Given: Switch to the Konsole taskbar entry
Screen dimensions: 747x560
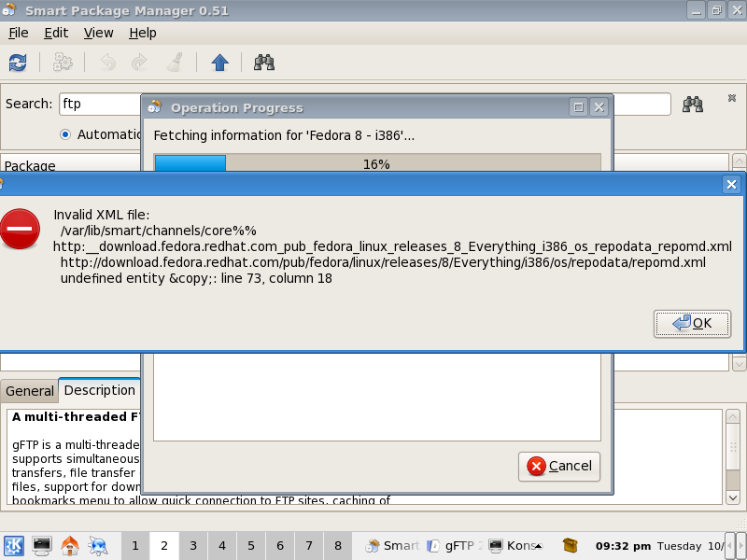Looking at the screenshot, I should 512,546.
